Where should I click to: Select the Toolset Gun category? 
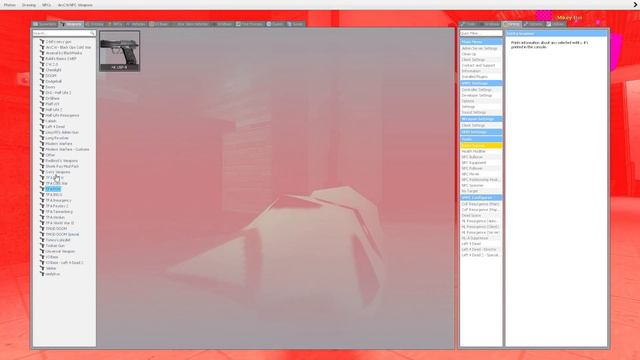pos(55,246)
